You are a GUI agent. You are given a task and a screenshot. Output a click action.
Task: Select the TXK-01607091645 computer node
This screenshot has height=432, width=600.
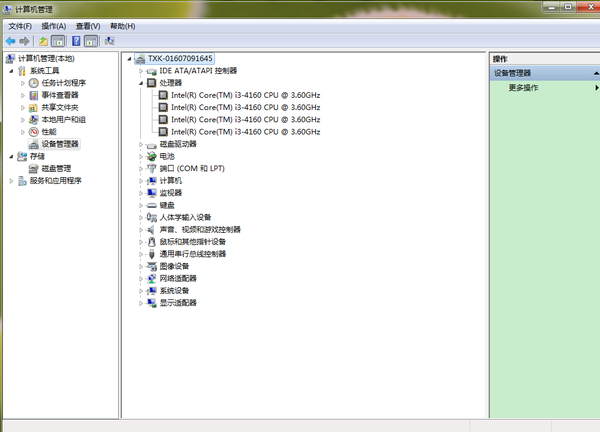180,59
